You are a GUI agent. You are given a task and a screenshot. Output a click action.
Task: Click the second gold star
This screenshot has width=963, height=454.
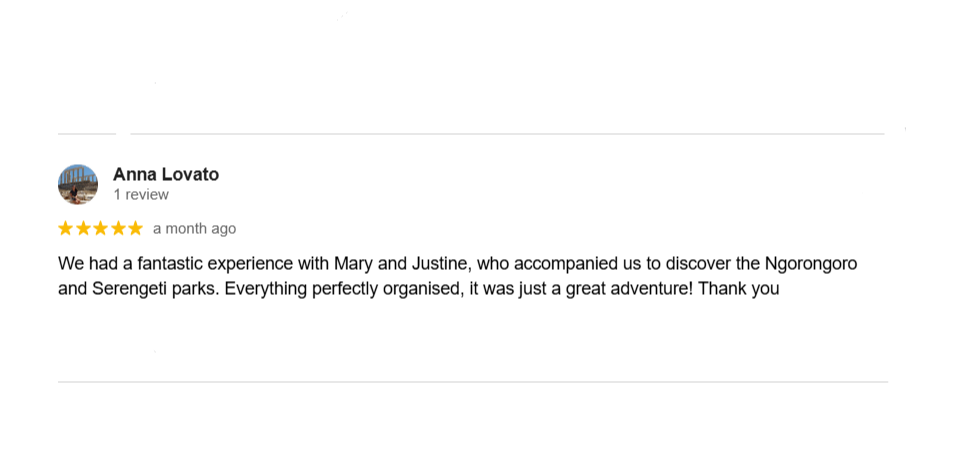point(83,228)
